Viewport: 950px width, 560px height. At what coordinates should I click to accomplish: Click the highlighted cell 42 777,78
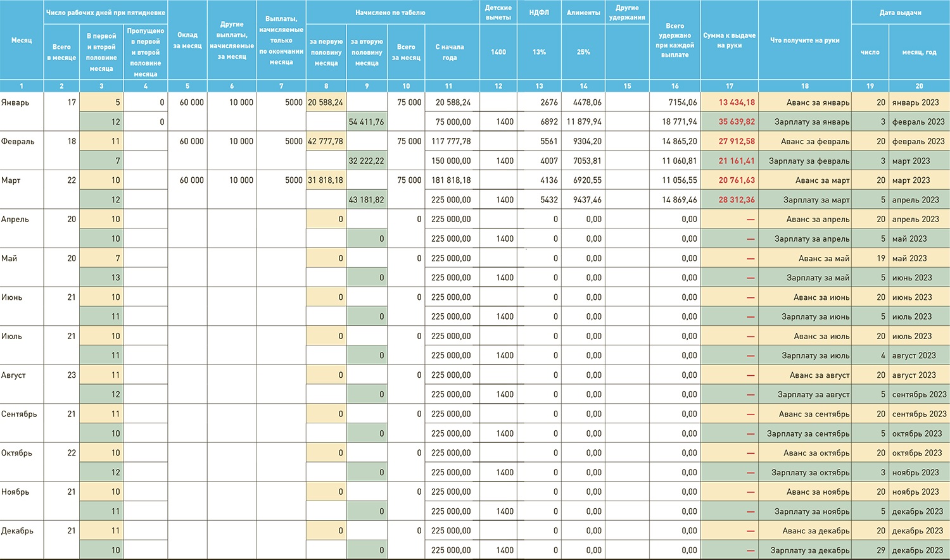326,142
